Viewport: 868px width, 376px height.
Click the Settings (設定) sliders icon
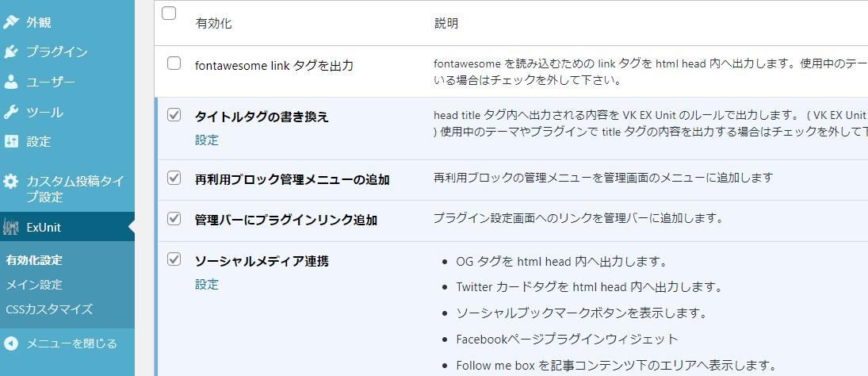click(x=11, y=142)
